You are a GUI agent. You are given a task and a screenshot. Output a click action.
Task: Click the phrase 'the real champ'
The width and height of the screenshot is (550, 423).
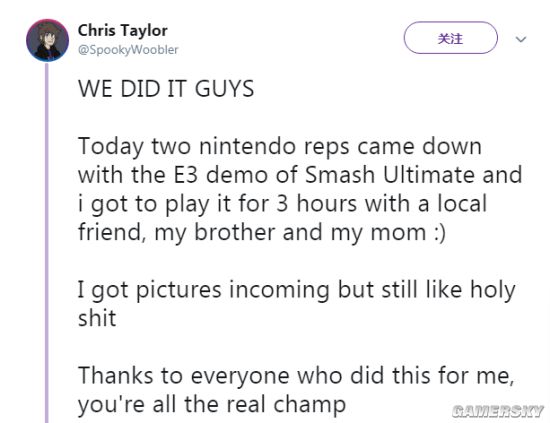tap(265, 404)
